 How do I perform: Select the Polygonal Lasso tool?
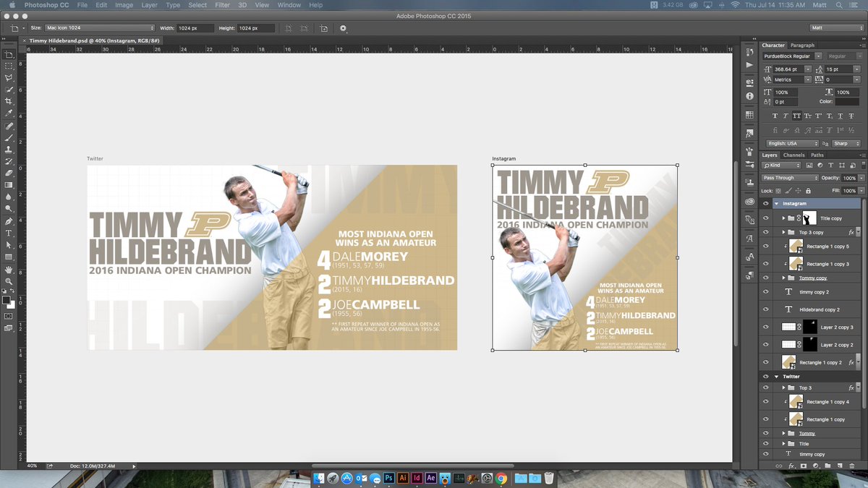9,77
